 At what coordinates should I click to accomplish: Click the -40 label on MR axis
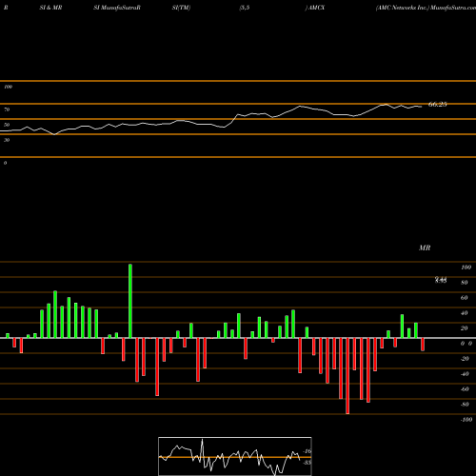tap(465, 374)
